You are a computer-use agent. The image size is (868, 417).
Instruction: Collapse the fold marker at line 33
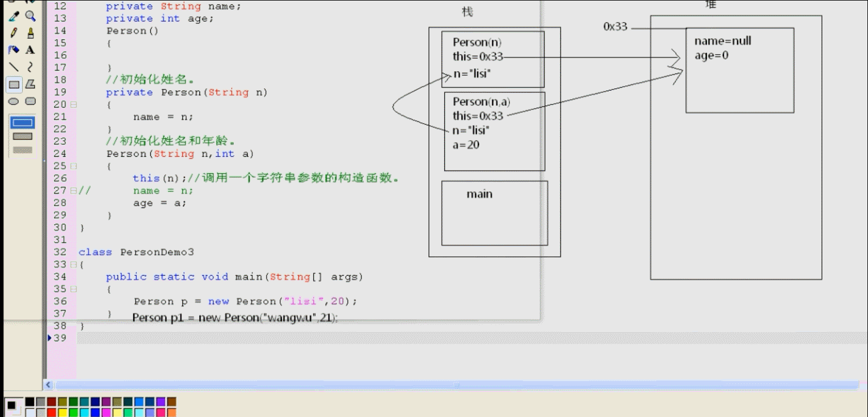[x=73, y=264]
